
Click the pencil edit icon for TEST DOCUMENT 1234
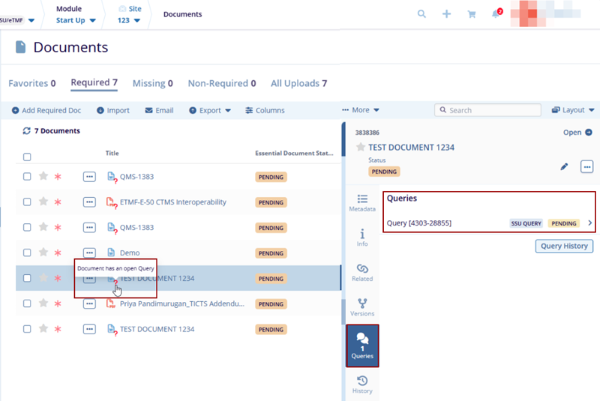click(564, 166)
